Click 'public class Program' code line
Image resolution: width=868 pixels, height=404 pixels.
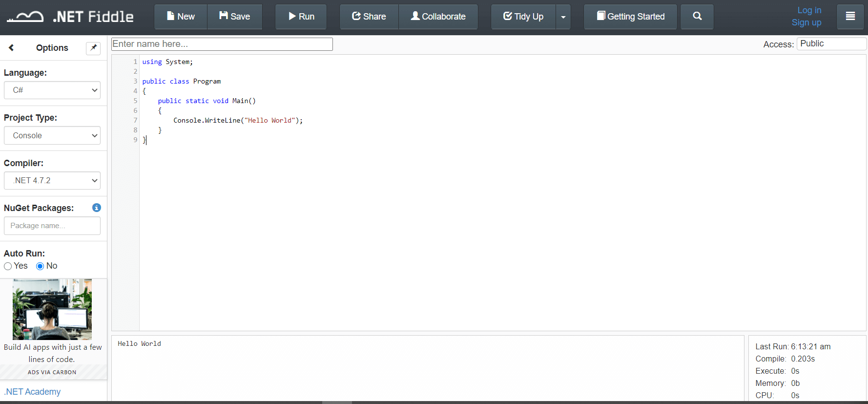tap(182, 82)
